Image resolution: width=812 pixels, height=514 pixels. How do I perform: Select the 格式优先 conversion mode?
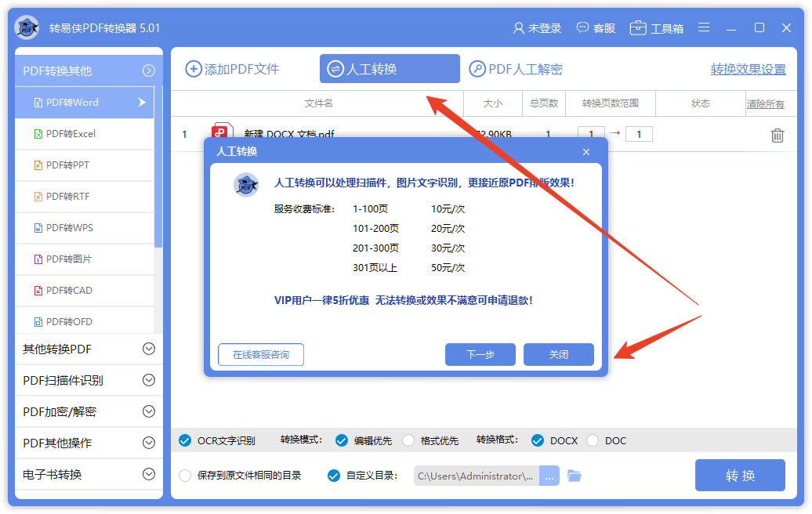pyautogui.click(x=408, y=440)
